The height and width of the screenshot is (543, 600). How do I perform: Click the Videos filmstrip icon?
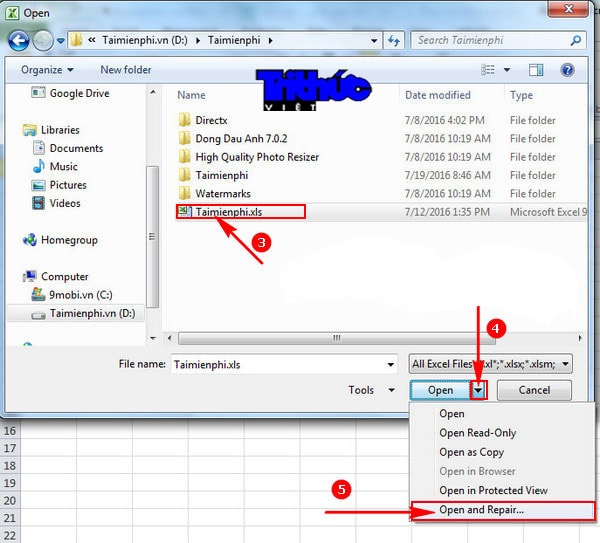38,203
